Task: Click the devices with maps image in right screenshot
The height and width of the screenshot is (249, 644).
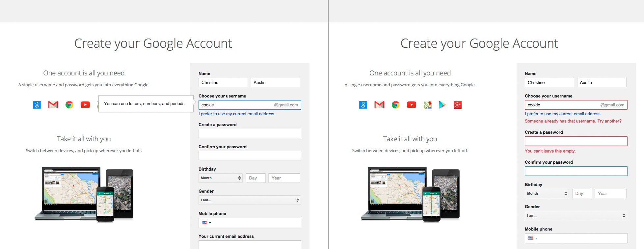Action: 410,194
